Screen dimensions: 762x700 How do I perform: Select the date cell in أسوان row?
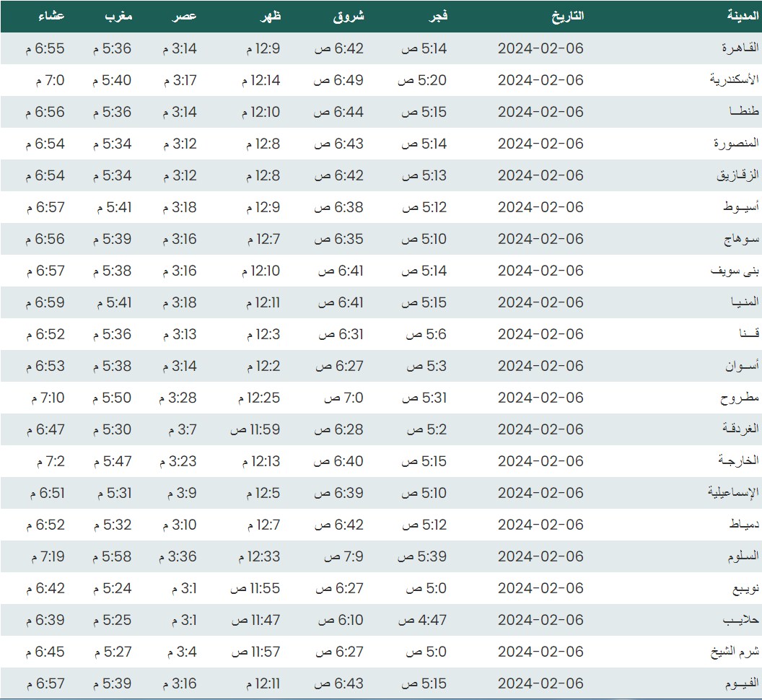point(540,366)
